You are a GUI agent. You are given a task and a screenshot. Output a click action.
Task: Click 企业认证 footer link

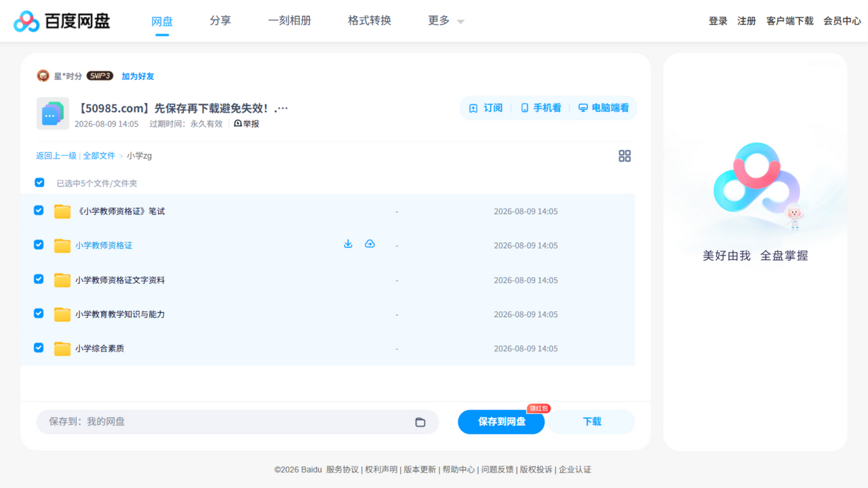click(575, 470)
